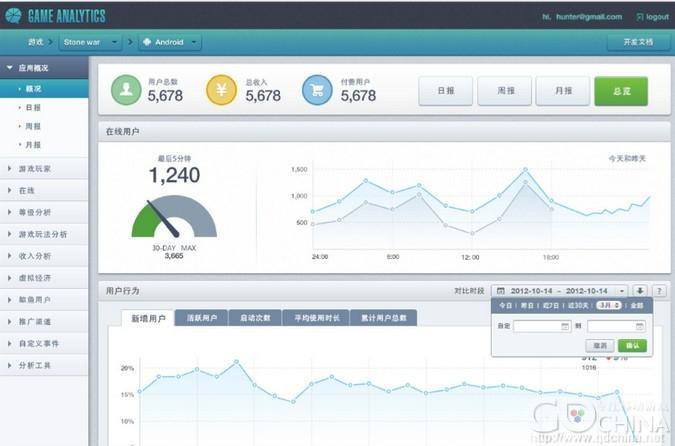Viewport: 675px width, 446px height.
Task: Expand the 游戏玩家 sidebar section
Action: [44, 169]
